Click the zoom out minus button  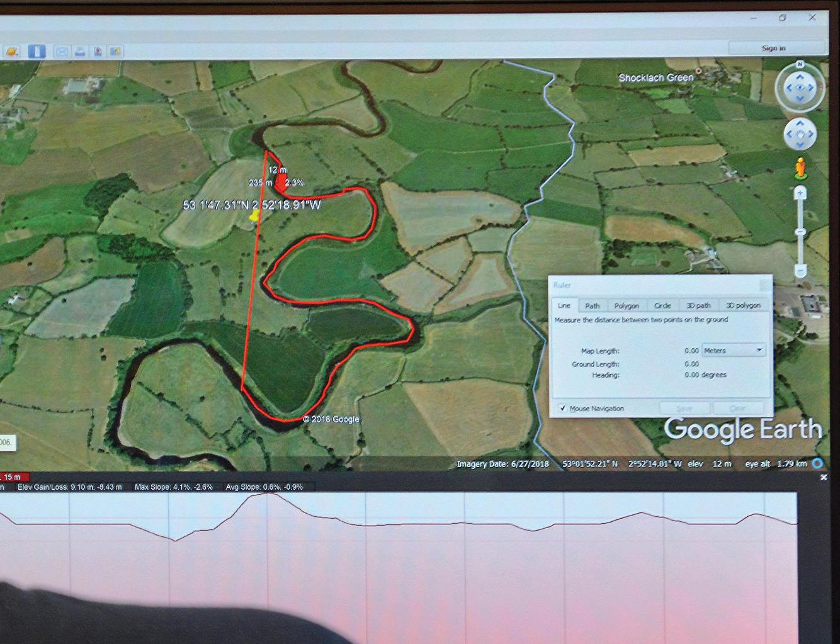(800, 271)
